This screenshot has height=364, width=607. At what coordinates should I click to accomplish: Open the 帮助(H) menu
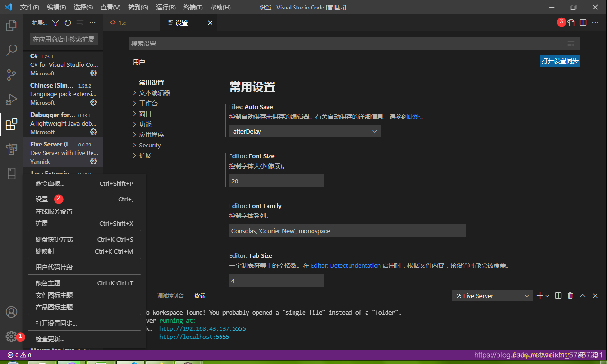220,8
